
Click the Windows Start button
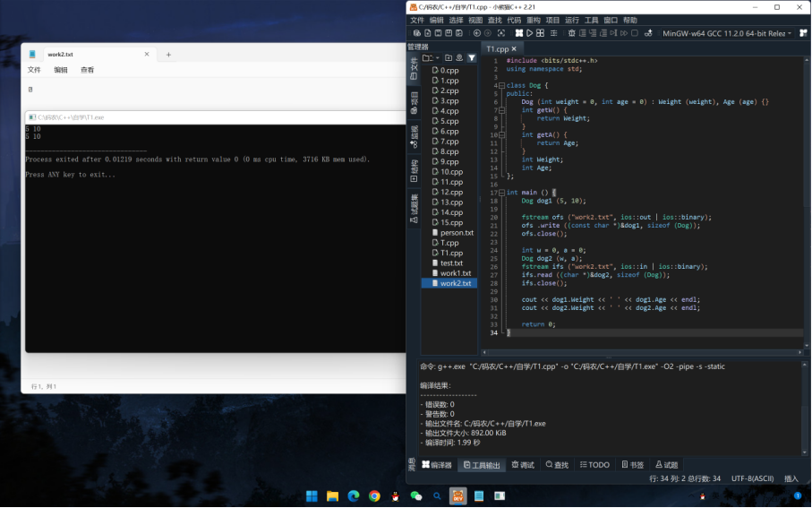click(x=312, y=496)
